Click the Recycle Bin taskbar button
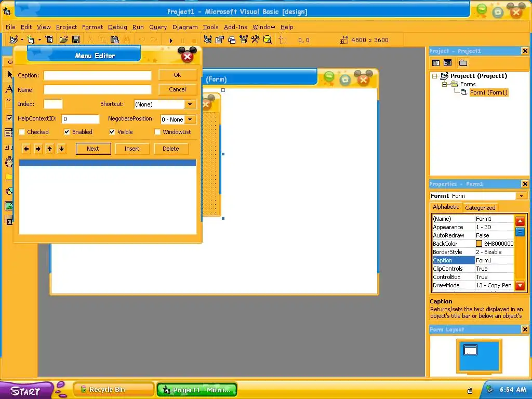Screen dimensions: 532x399 click(113, 390)
